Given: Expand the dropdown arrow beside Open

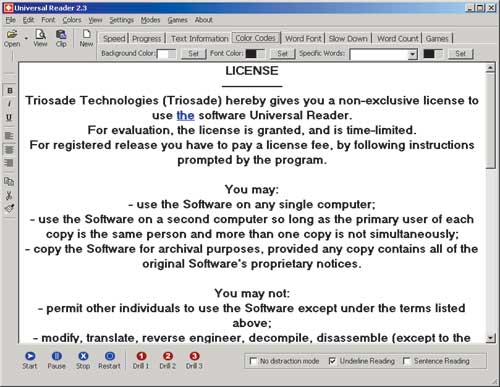Looking at the screenshot, I should (26, 38).
